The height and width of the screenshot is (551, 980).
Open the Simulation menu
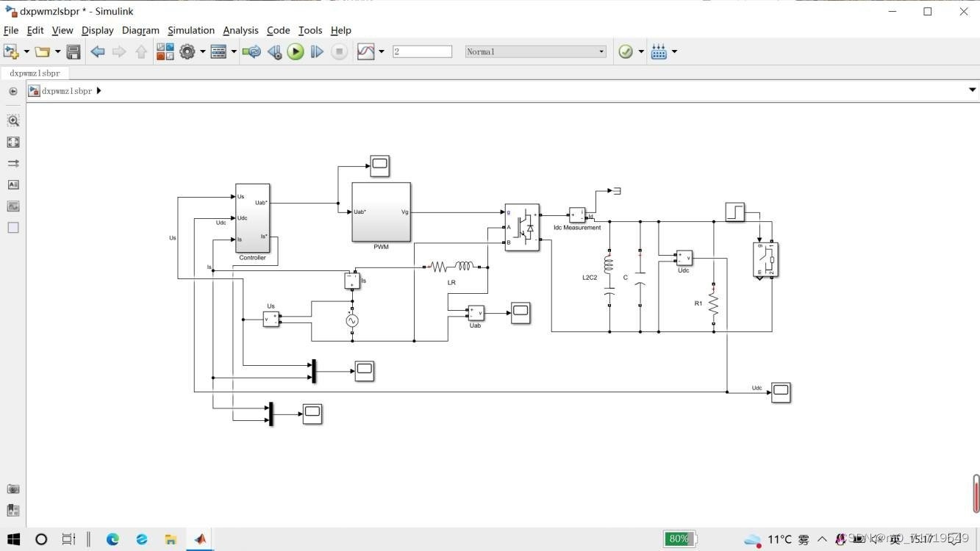tap(190, 30)
